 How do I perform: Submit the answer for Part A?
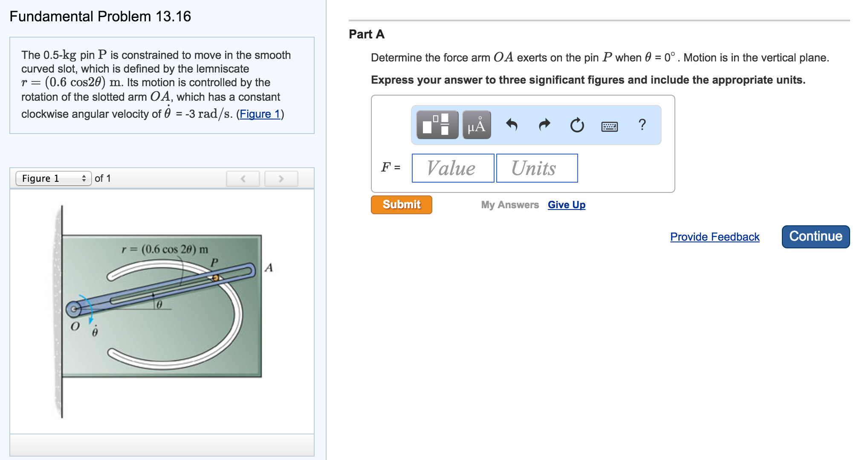(x=401, y=204)
